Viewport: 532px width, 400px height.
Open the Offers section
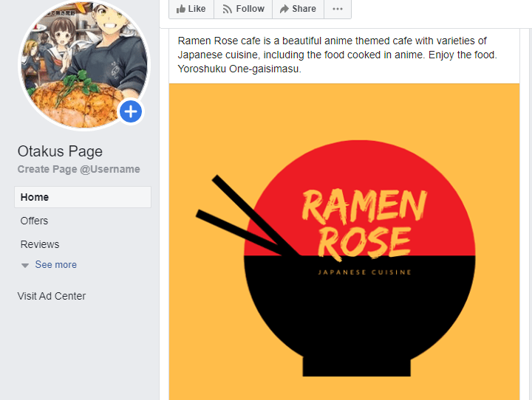34,221
